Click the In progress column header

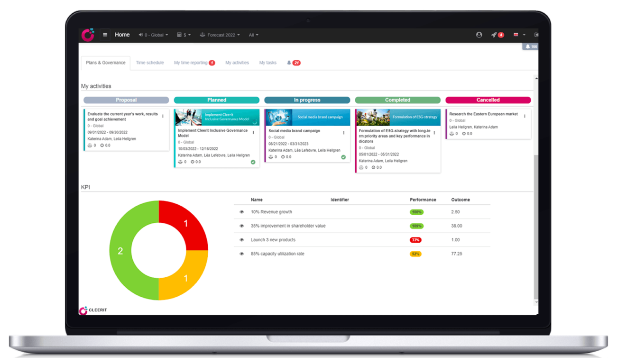(307, 100)
